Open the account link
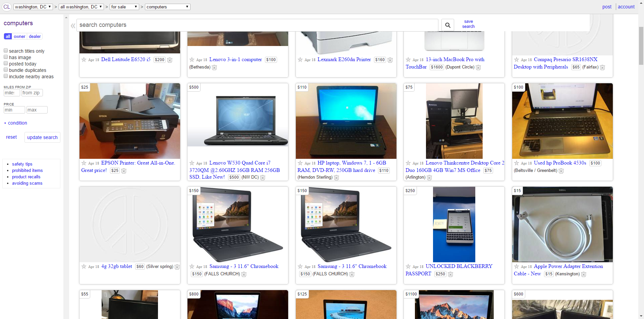 (626, 7)
